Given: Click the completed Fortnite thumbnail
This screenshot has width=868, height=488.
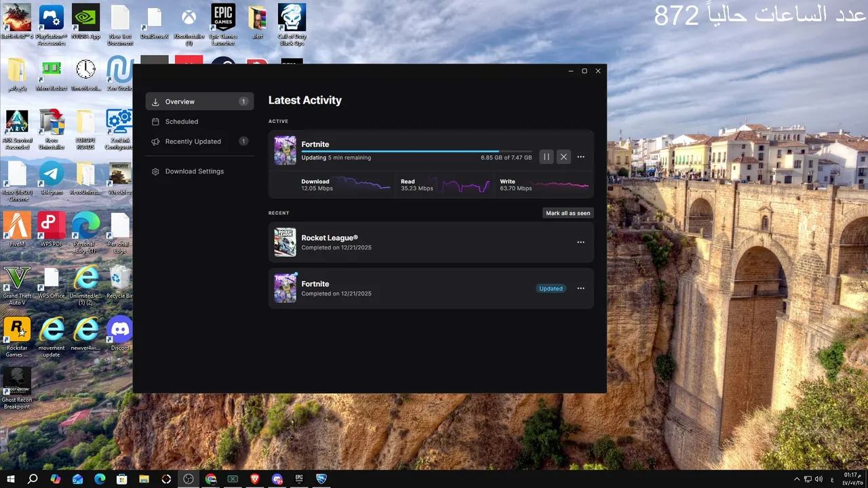Looking at the screenshot, I should pyautogui.click(x=285, y=288).
